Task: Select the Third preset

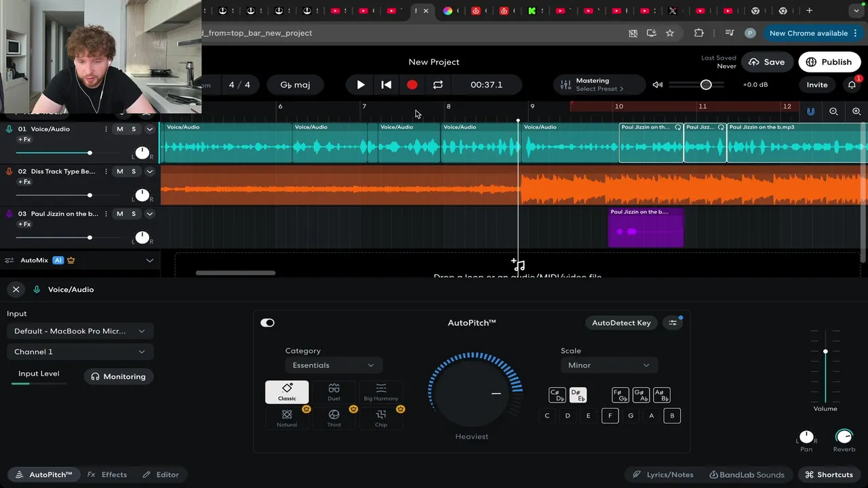Action: (334, 418)
